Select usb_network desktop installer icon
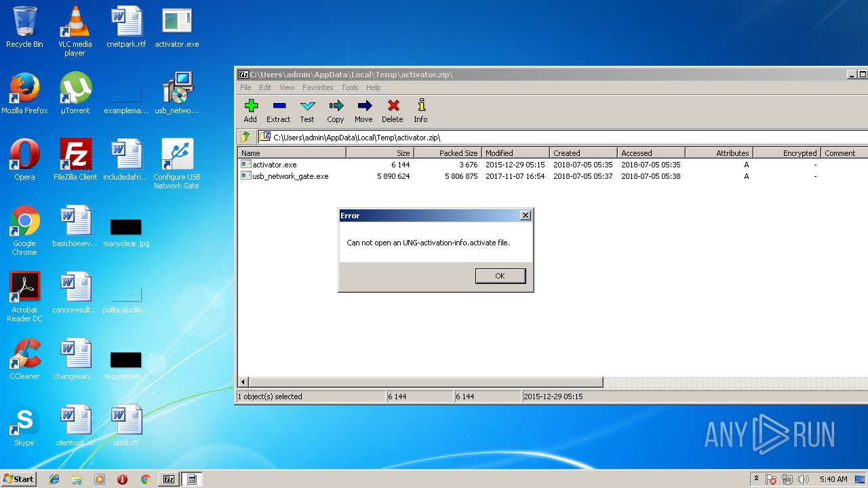The width and height of the screenshot is (868, 488). 177,94
